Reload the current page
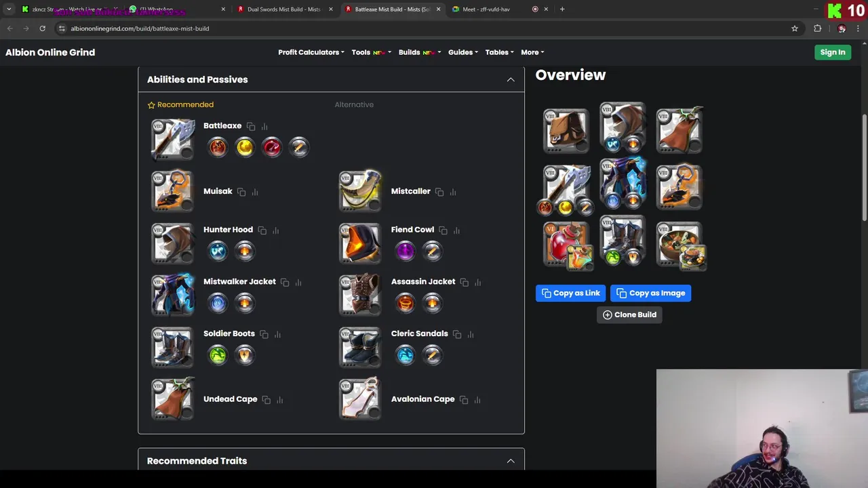Screen dimensions: 868x488 tap(42, 28)
